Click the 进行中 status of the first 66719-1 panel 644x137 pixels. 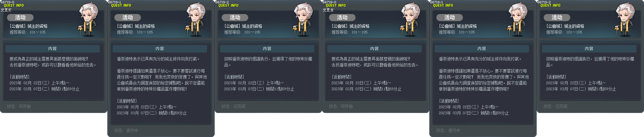tap(132, 130)
